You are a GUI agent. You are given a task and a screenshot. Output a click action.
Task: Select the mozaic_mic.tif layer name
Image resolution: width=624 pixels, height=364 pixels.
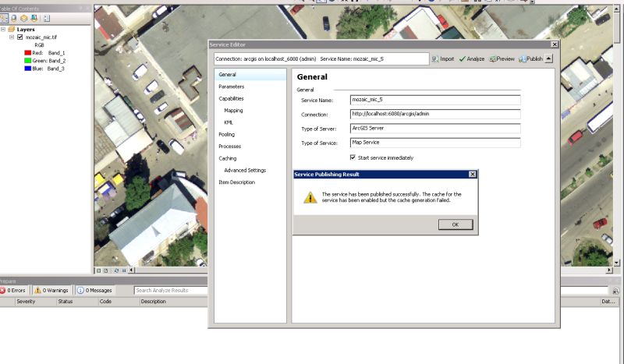pyautogui.click(x=41, y=37)
